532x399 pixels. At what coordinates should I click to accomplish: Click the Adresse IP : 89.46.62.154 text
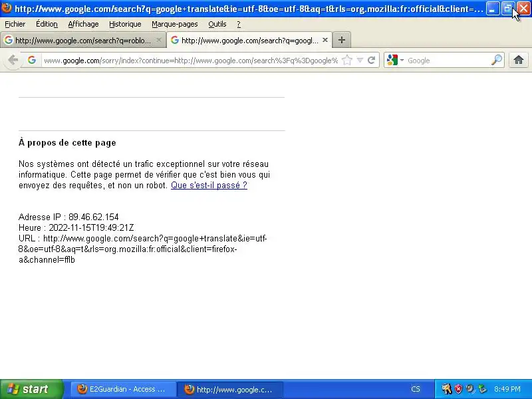coord(68,217)
